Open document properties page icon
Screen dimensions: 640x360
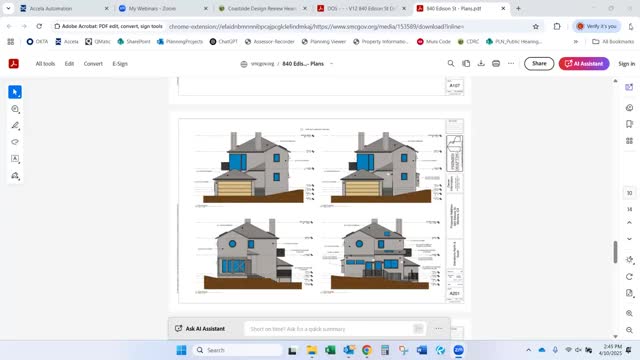pos(629,293)
